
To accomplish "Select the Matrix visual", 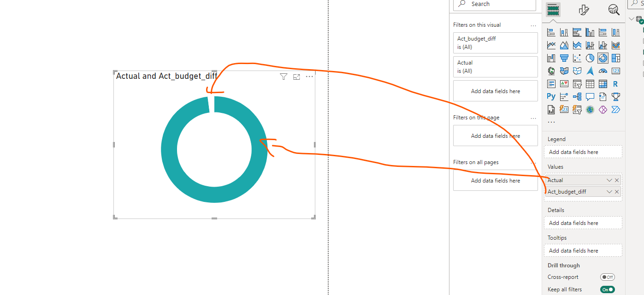I will point(603,84).
